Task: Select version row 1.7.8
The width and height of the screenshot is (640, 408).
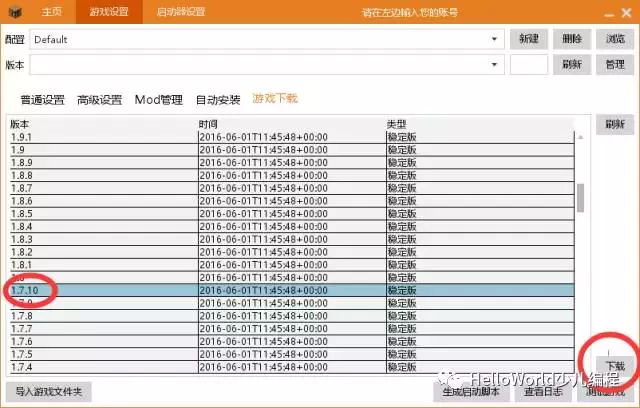Action: tap(292, 316)
